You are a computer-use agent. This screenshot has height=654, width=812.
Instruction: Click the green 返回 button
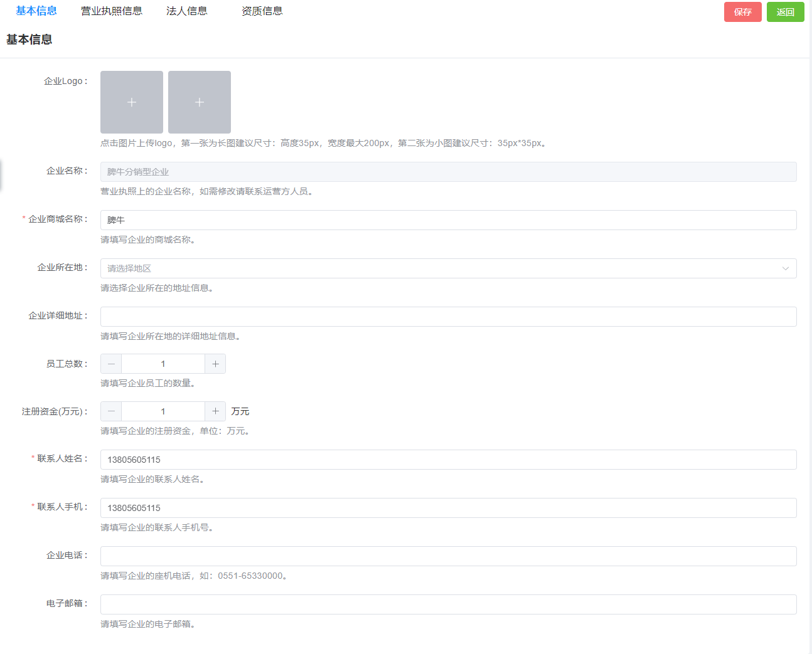[786, 12]
